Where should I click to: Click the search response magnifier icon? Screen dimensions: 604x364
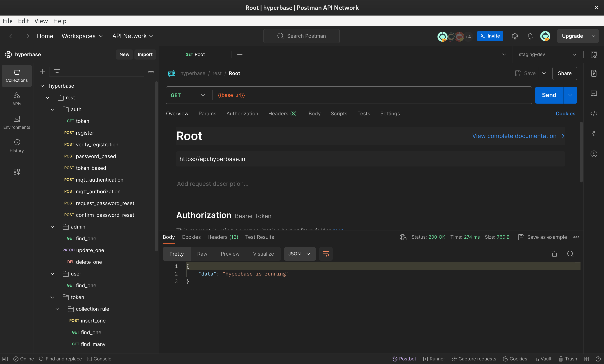(570, 254)
